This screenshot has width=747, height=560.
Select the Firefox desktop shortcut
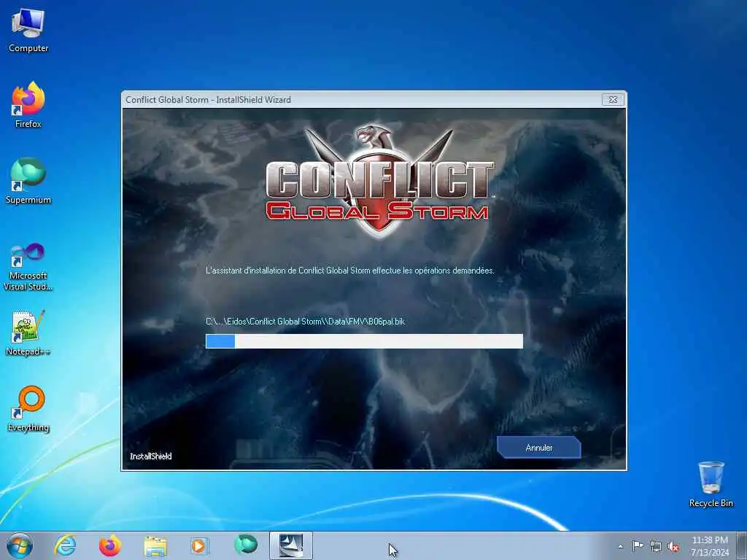coord(28,105)
